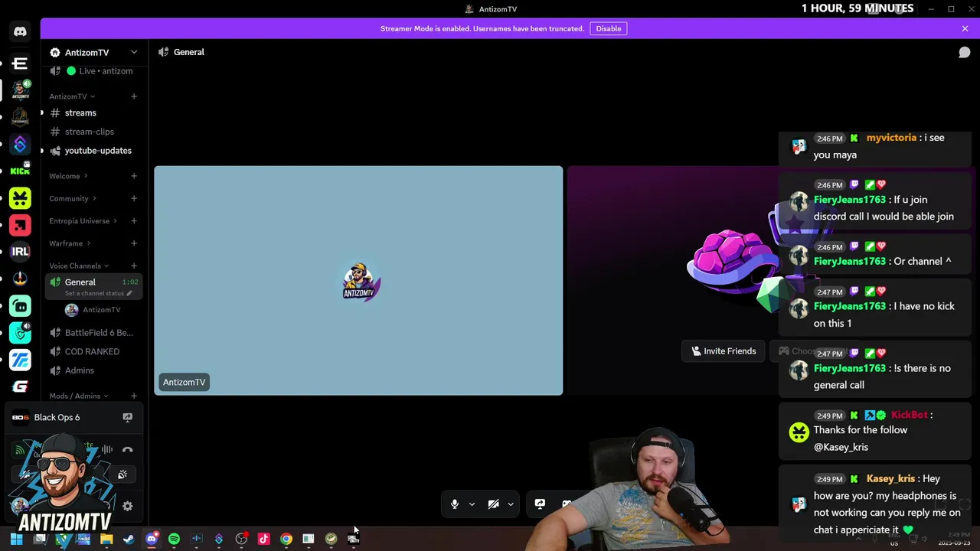Open TikTok app from taskbar
Image resolution: width=980 pixels, height=551 pixels.
tap(263, 539)
